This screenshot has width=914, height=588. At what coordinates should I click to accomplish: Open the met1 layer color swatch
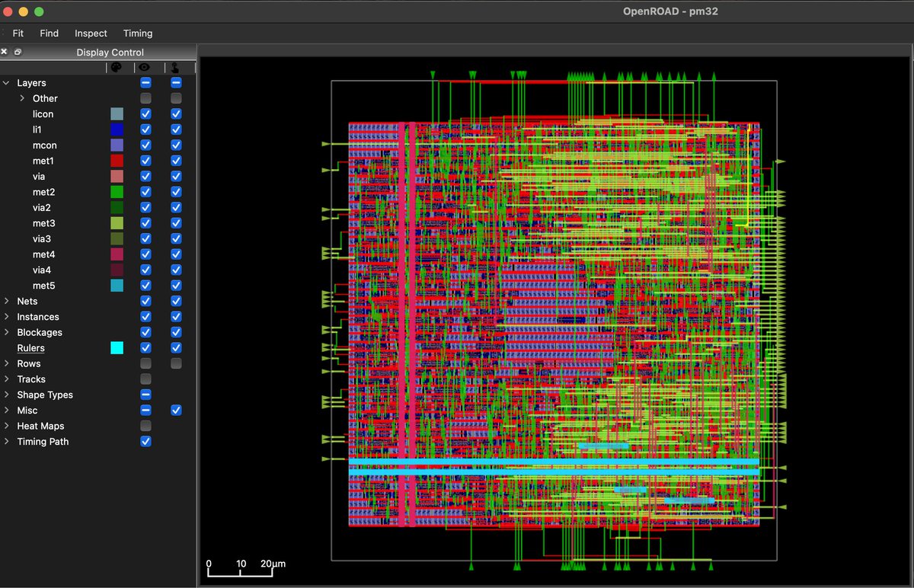pos(117,161)
